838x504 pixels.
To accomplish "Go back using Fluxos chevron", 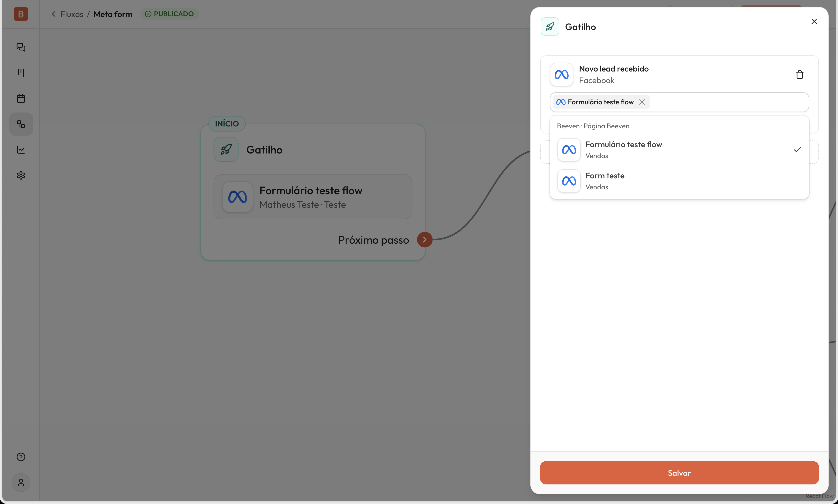I will [x=53, y=14].
